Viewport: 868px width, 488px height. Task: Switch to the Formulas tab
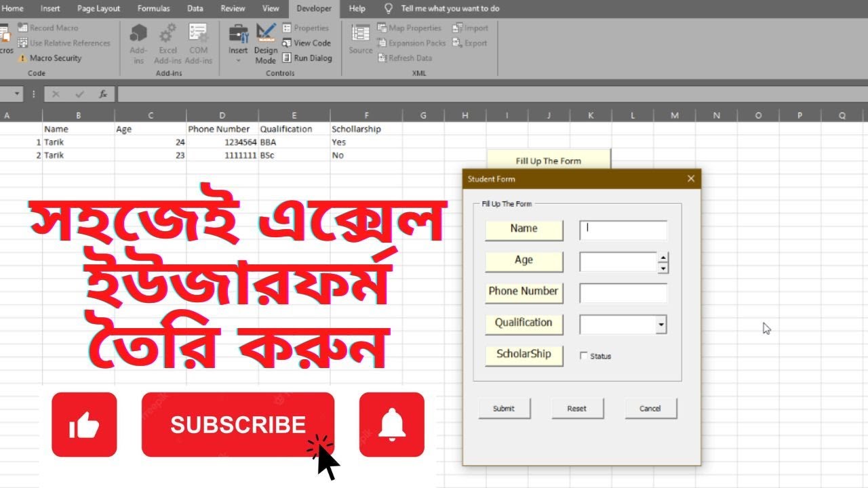point(154,9)
